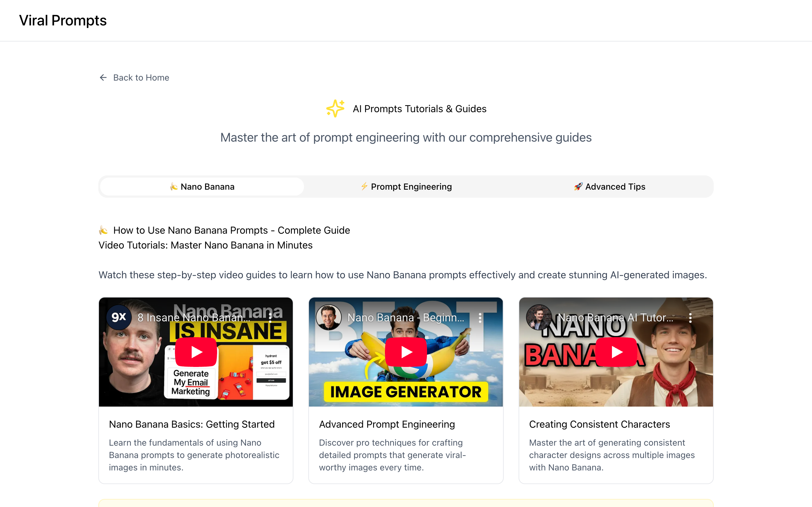Click the sparkle icon next to AI Prompts Tutorials
Image resolution: width=812 pixels, height=507 pixels.
(335, 108)
